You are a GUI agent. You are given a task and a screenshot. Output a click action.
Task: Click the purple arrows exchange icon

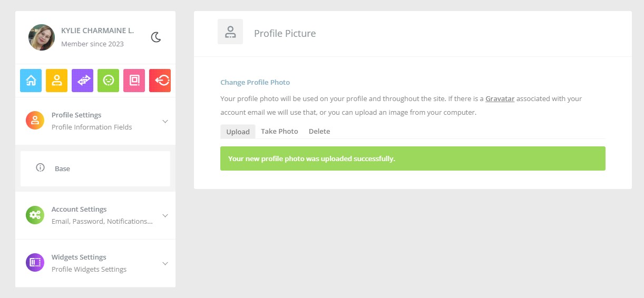coord(82,81)
